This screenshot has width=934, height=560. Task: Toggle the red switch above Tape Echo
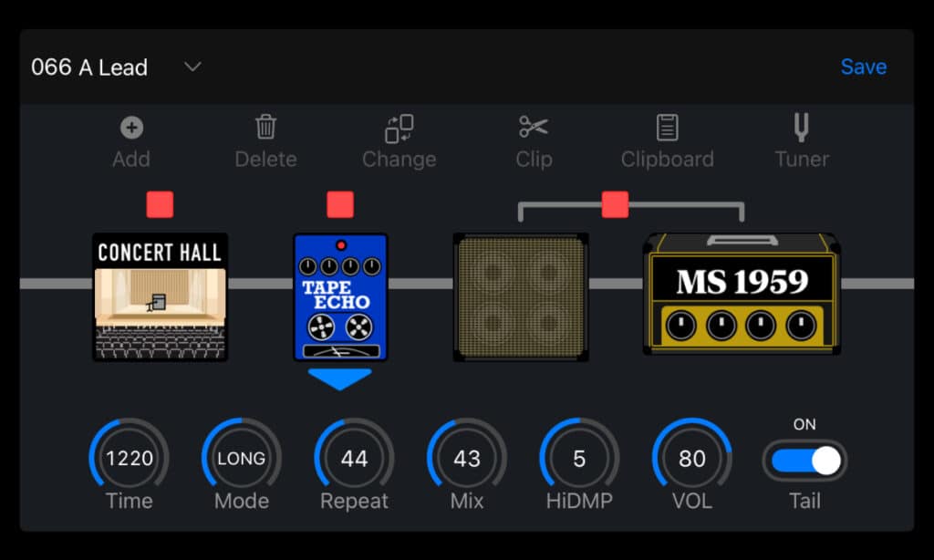340,204
